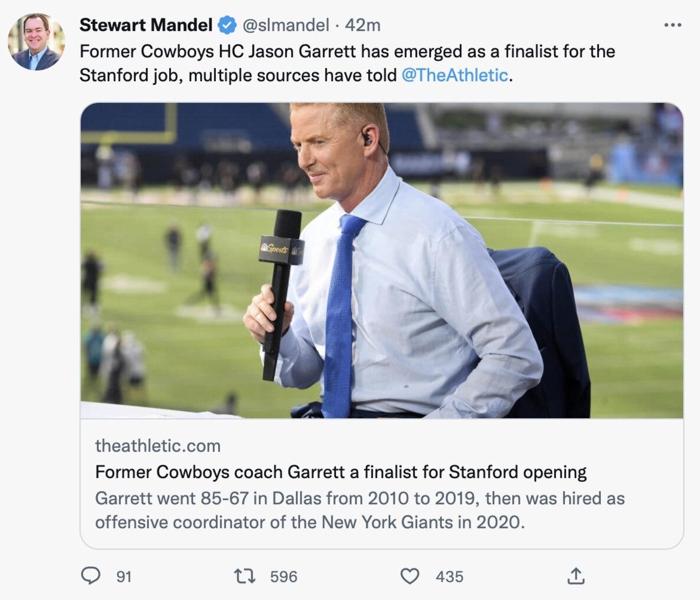This screenshot has height=600, width=700.
Task: Click the article headline about Garrett
Action: 341,472
